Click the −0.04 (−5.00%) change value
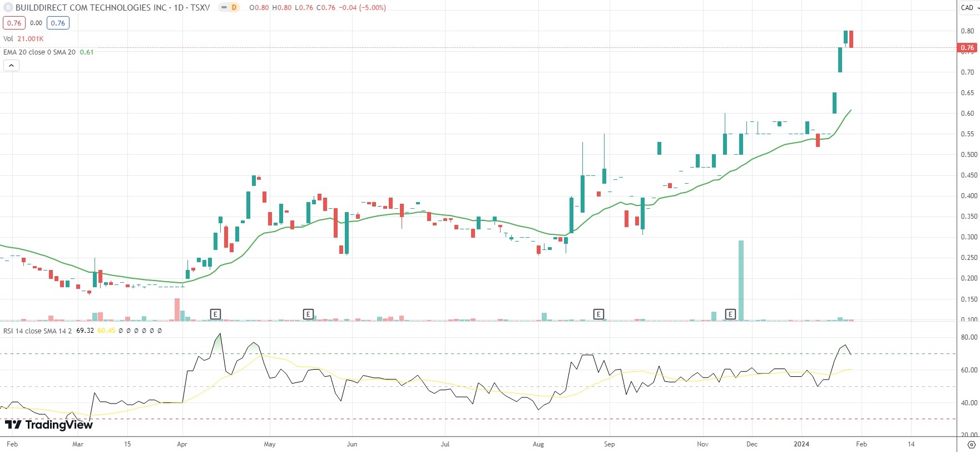Screen dimensions: 980x452 point(363,8)
